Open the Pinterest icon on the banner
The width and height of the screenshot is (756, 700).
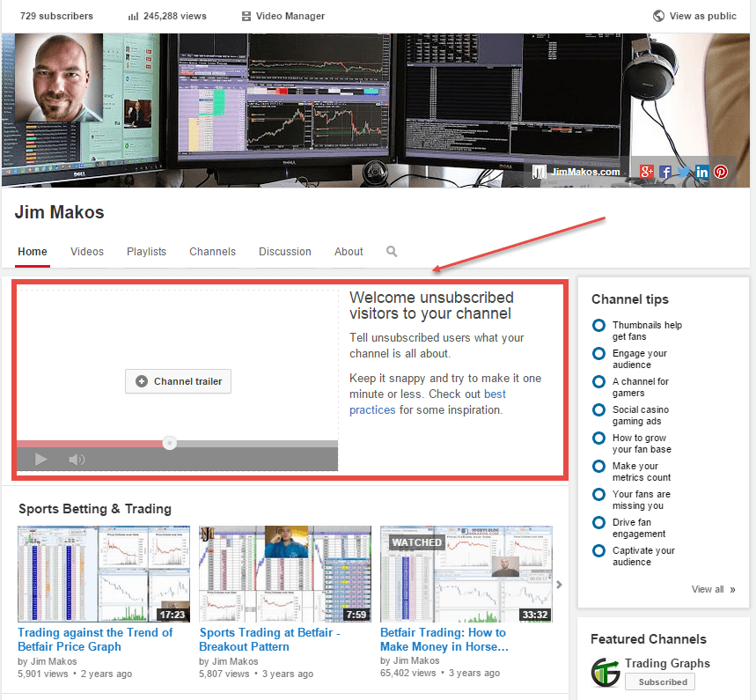click(720, 172)
